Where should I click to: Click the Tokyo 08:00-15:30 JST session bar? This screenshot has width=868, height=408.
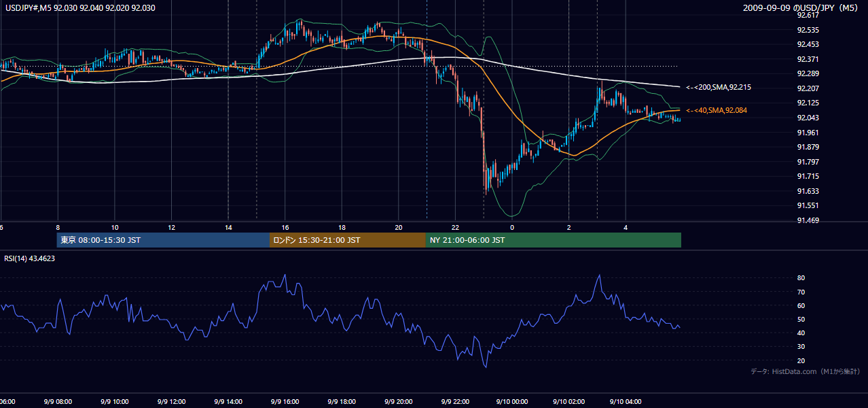click(x=164, y=240)
